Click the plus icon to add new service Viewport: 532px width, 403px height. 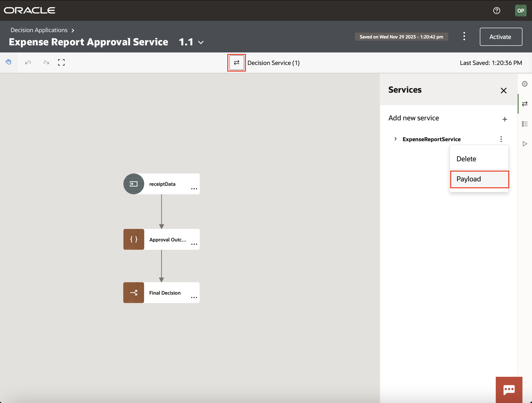coord(505,119)
